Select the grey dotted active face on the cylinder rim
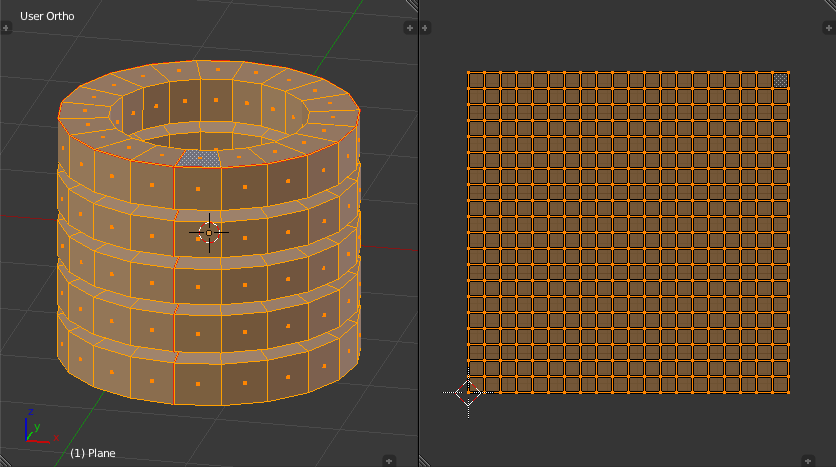836x467 pixels. click(199, 159)
